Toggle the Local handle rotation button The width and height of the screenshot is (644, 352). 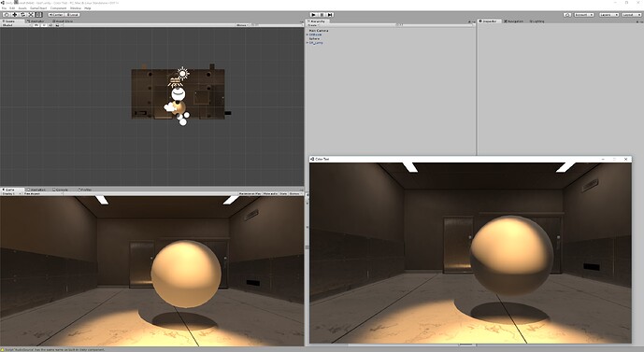72,15
